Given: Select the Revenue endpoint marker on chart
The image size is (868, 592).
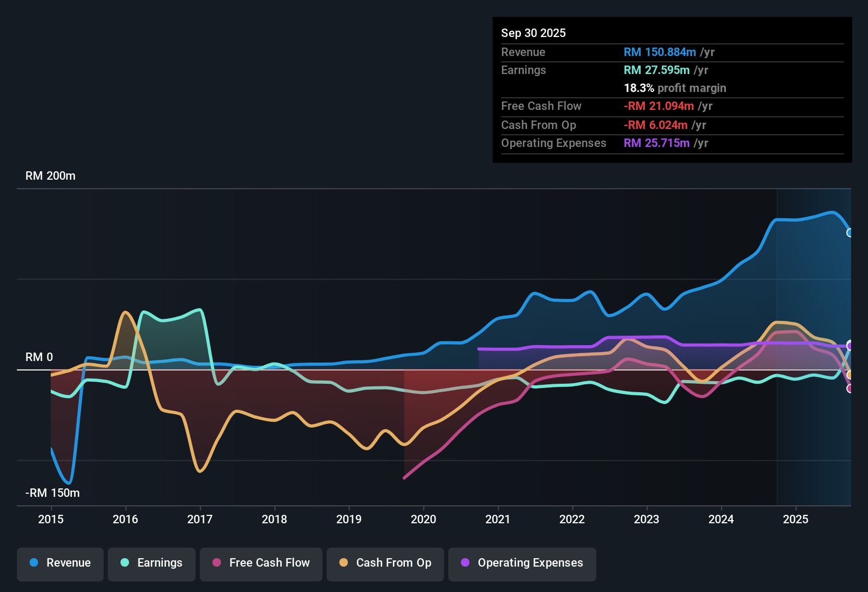Looking at the screenshot, I should tap(851, 233).
